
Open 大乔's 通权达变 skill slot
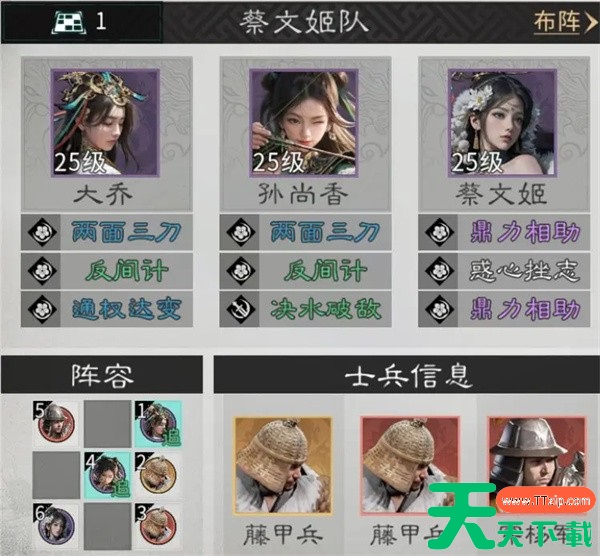click(107, 309)
